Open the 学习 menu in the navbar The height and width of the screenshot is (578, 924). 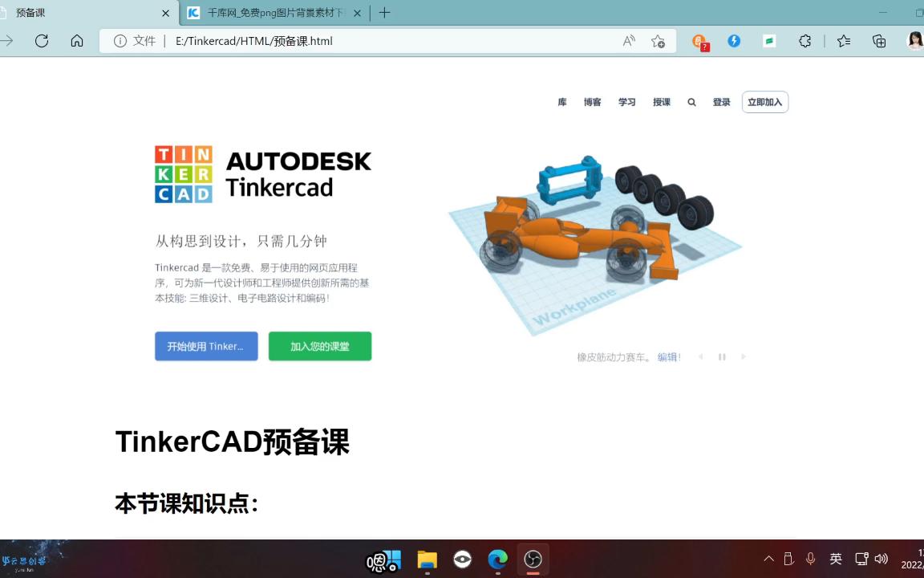tap(626, 102)
